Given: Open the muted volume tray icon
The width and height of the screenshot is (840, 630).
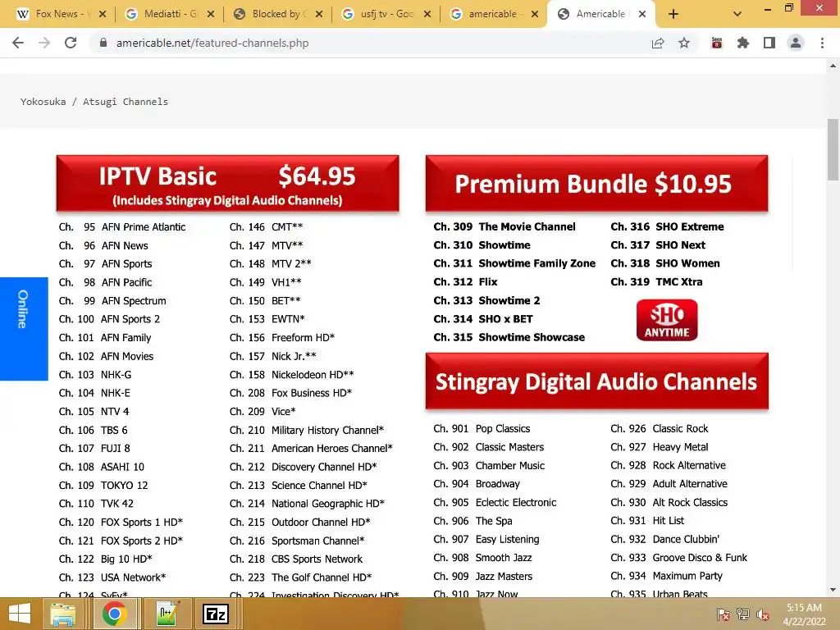Looking at the screenshot, I should 762,614.
